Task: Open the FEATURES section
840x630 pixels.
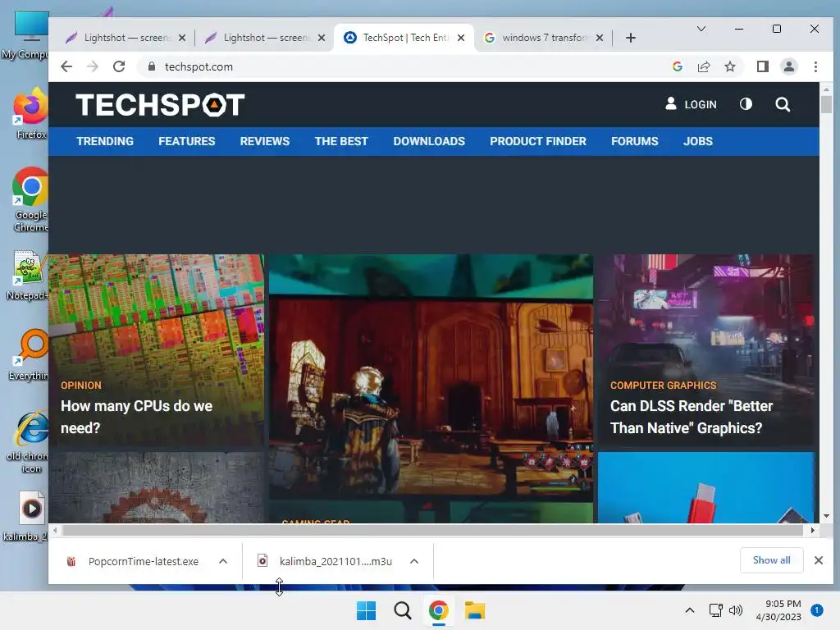Action: (x=186, y=141)
